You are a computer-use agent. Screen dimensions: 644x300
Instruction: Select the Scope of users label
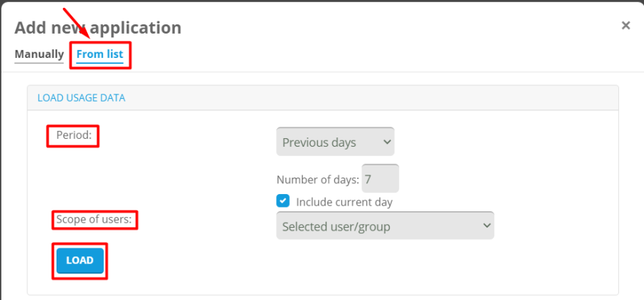(x=94, y=219)
